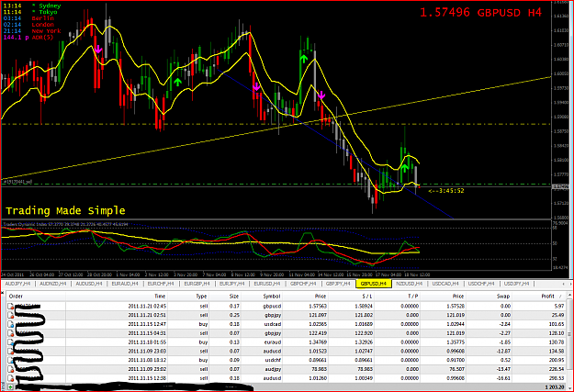Switch to the AUDNZD,H4 chart tab
The image size is (574, 392).
53,284
